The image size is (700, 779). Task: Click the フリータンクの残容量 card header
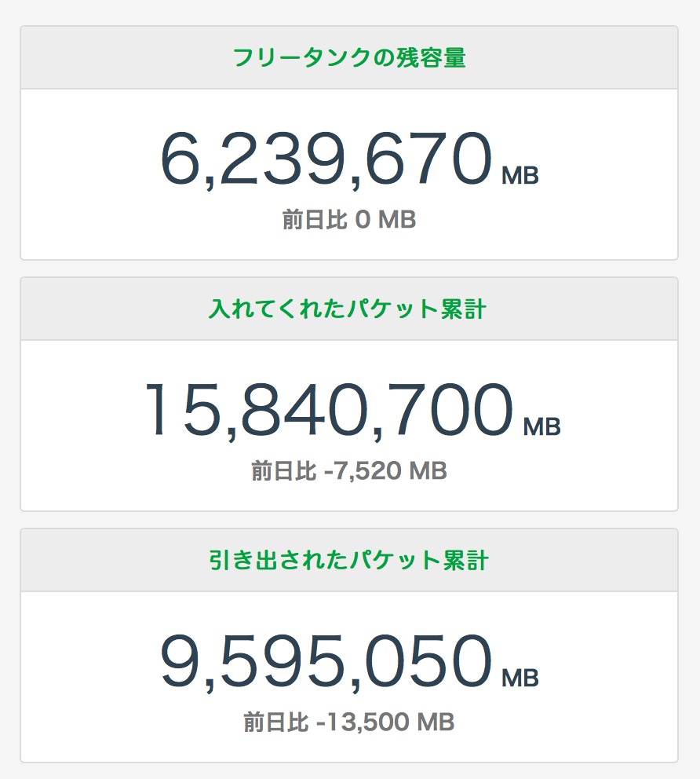pos(348,58)
